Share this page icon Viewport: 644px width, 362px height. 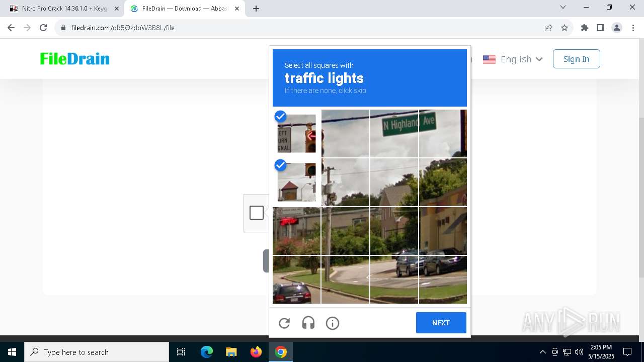click(548, 28)
